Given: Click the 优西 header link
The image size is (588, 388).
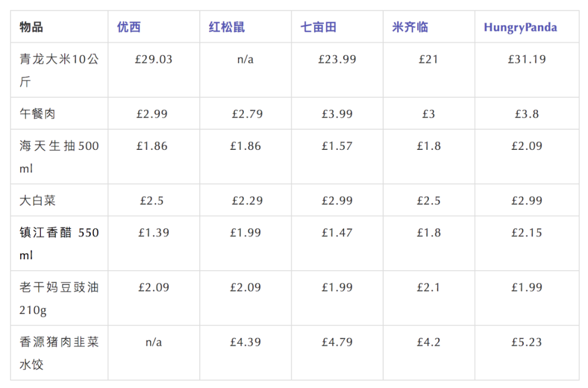Looking at the screenshot, I should (x=129, y=27).
